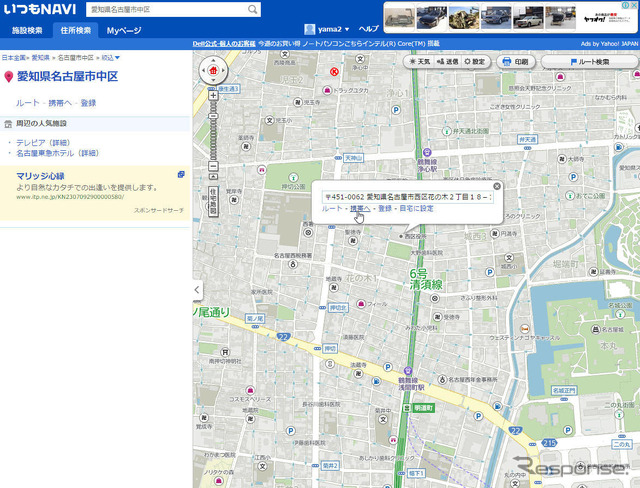640x488 pixels.
Task: Click the 愛知県 breadcrumb link
Action: point(40,58)
